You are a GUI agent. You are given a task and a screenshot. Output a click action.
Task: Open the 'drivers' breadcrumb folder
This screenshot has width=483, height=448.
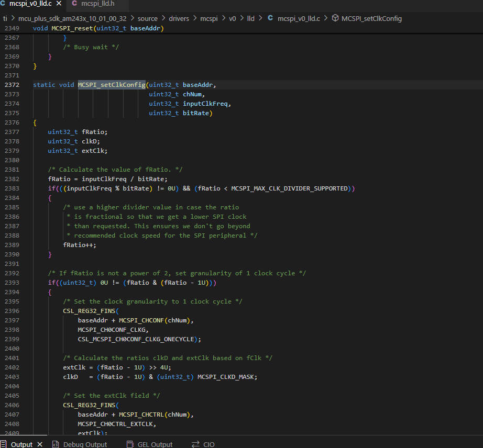[x=179, y=18]
